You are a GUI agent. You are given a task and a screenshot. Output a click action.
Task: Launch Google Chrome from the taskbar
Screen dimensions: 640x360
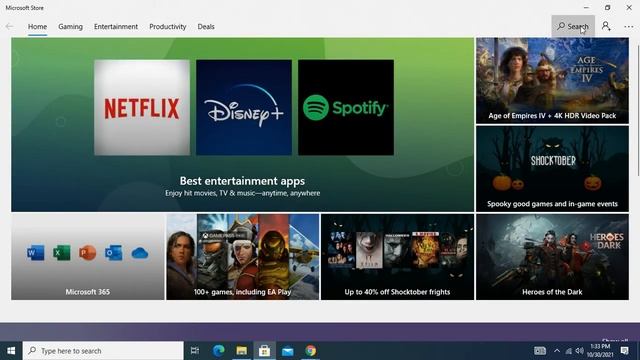311,351
